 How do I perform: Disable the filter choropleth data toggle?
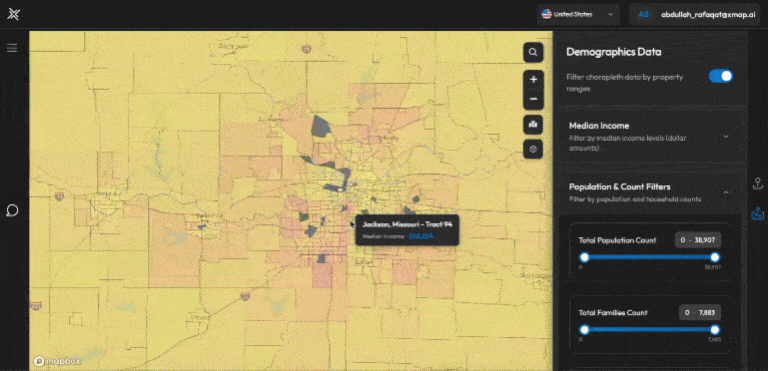tap(721, 76)
